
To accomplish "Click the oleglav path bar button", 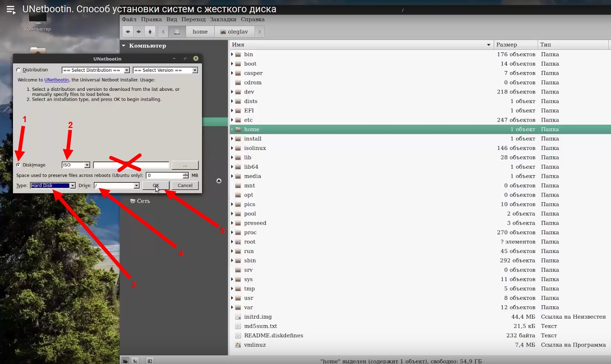I will 234,32.
